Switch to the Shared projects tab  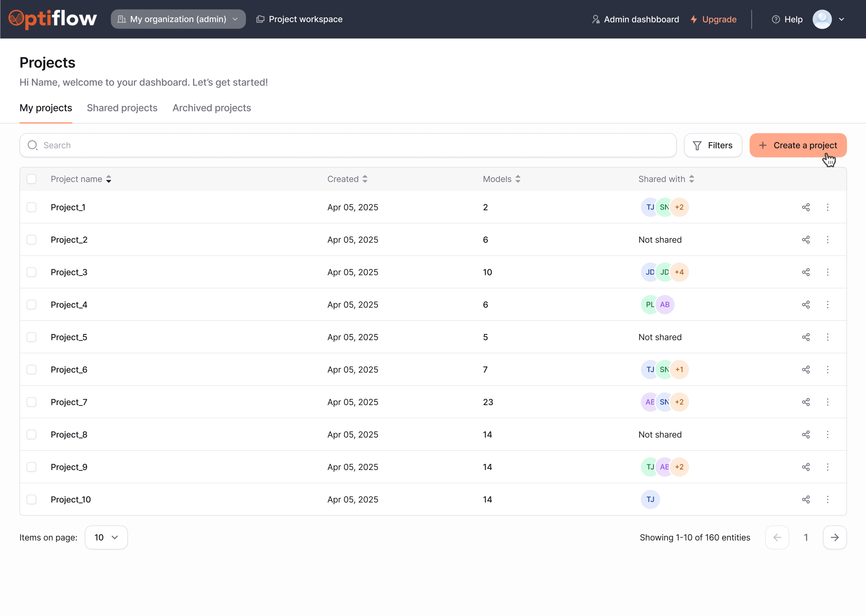tap(122, 108)
